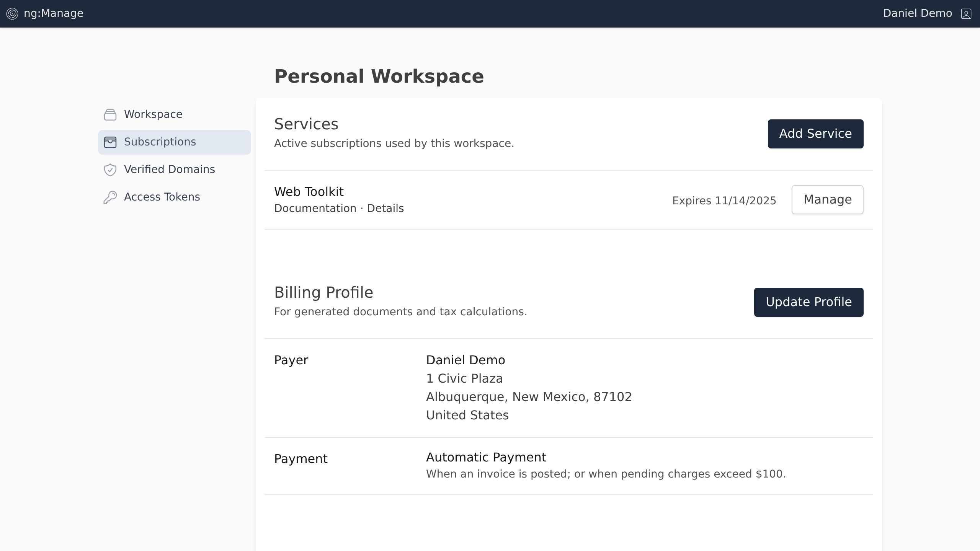Click the Daniel Demo account name

917,13
